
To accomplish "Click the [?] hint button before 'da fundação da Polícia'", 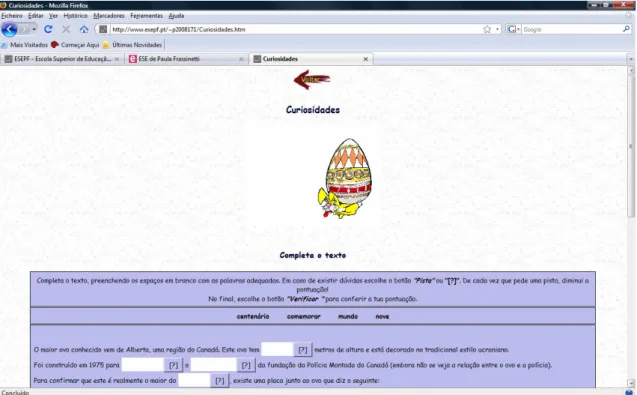I will (246, 365).
